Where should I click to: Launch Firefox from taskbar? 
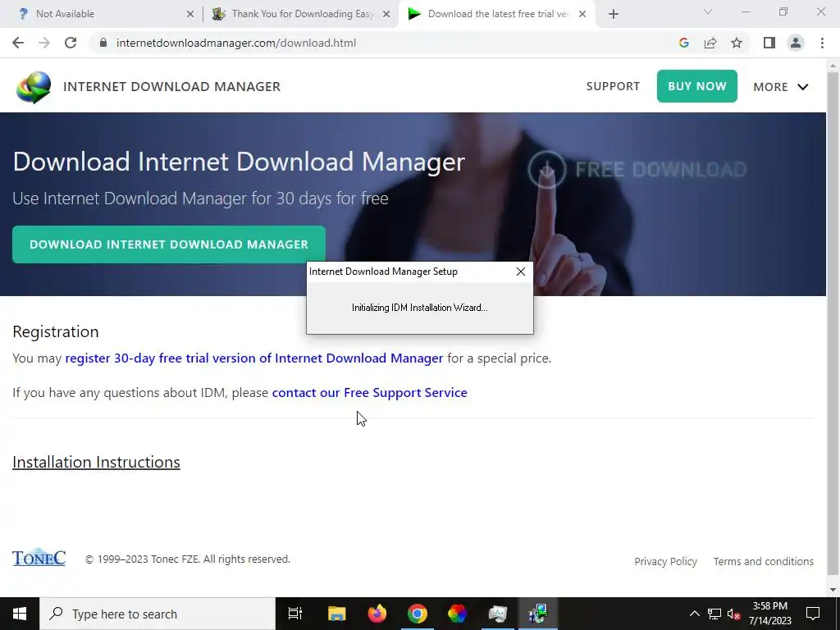pos(377,614)
